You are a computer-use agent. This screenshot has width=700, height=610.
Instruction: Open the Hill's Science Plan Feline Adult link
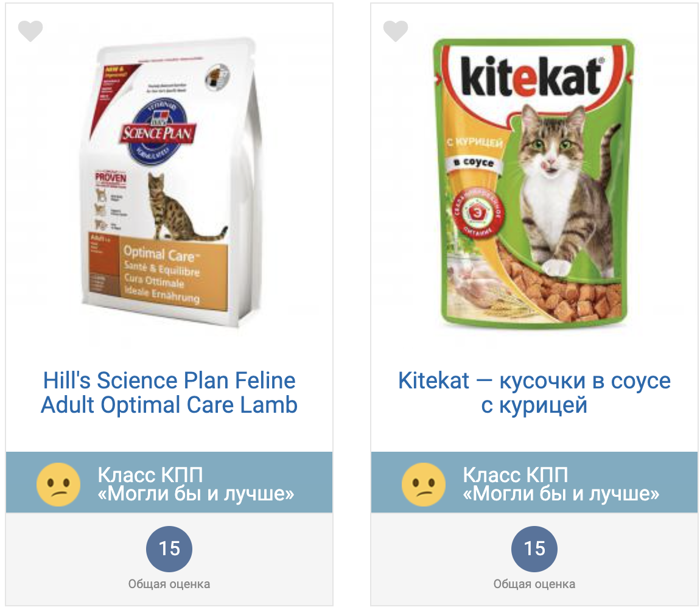pos(169,393)
